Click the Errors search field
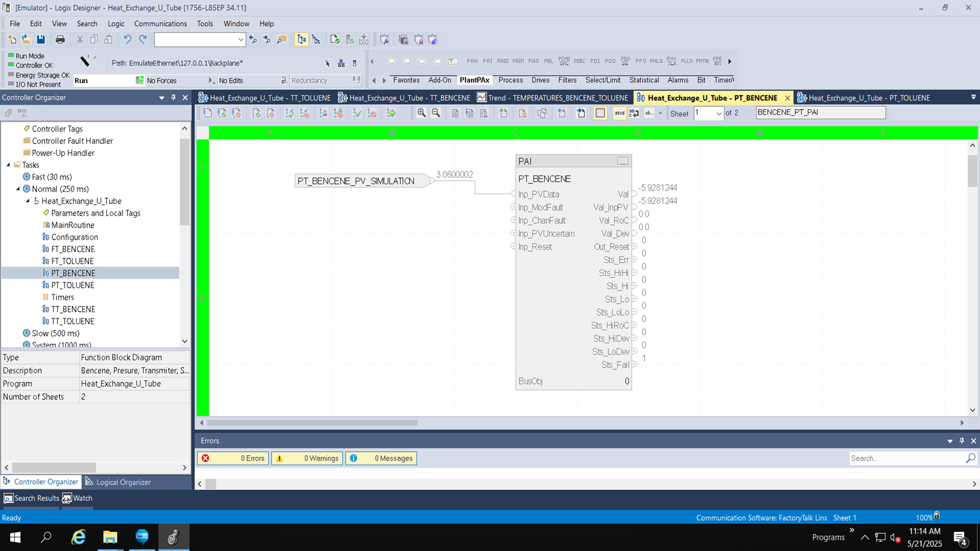980x551 pixels. pyautogui.click(x=907, y=458)
